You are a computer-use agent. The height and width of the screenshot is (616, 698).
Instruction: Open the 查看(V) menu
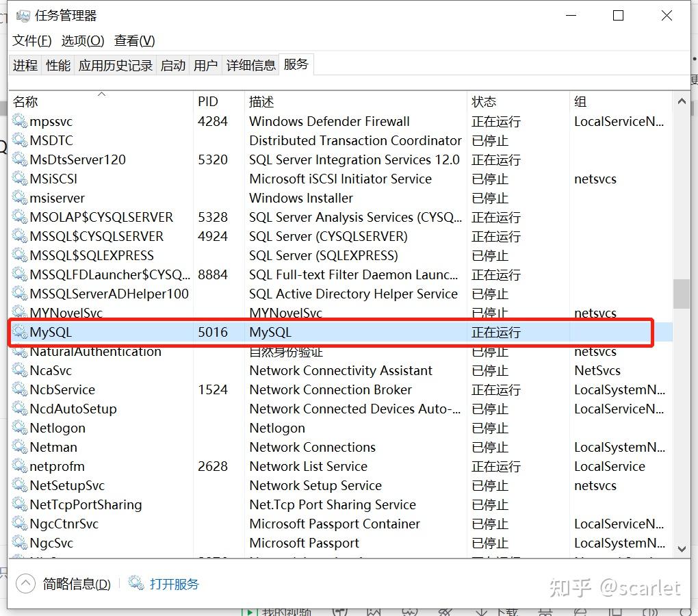point(133,40)
